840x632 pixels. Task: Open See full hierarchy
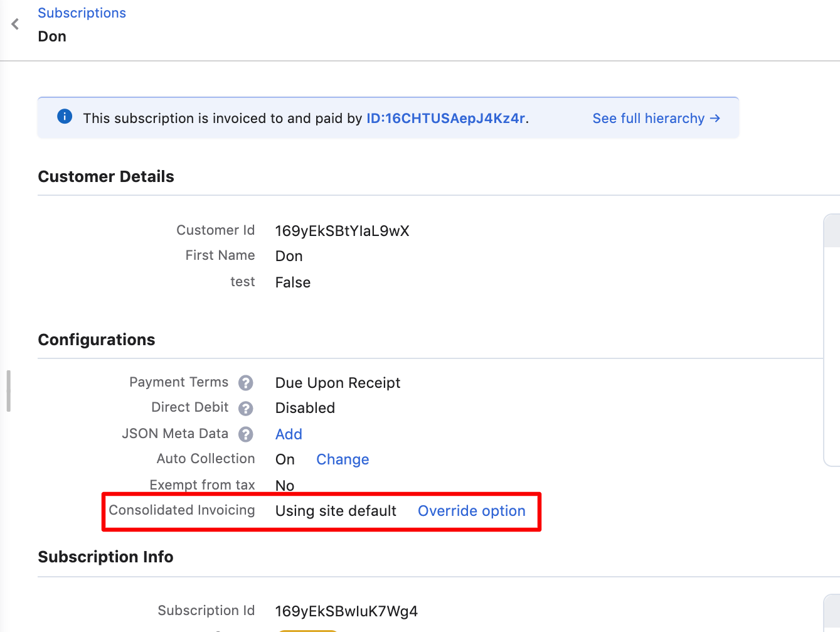[x=656, y=119]
